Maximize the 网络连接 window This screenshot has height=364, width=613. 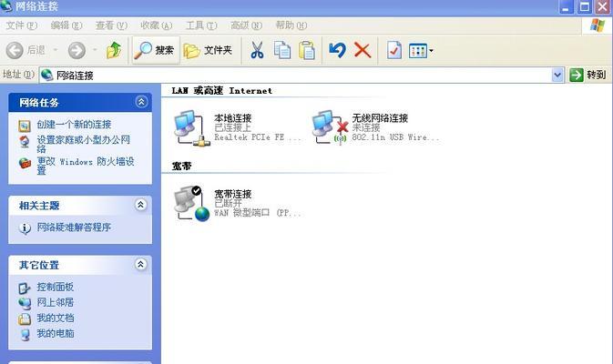pyautogui.click(x=585, y=6)
